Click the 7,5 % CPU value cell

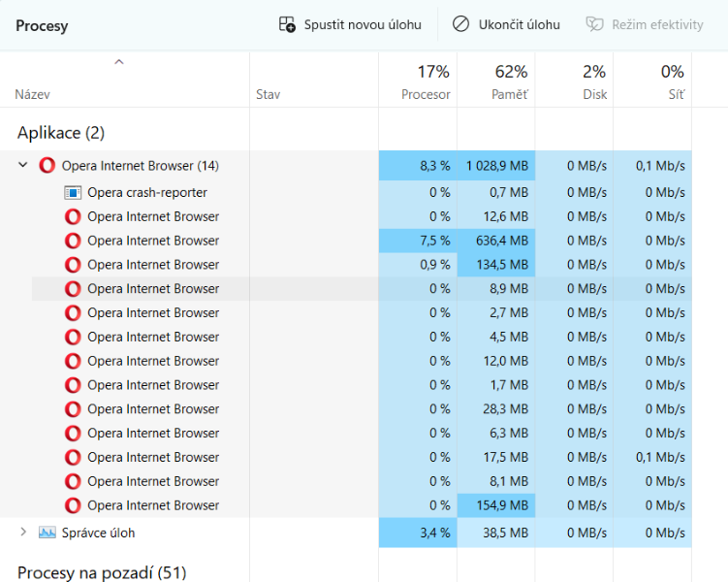(418, 241)
